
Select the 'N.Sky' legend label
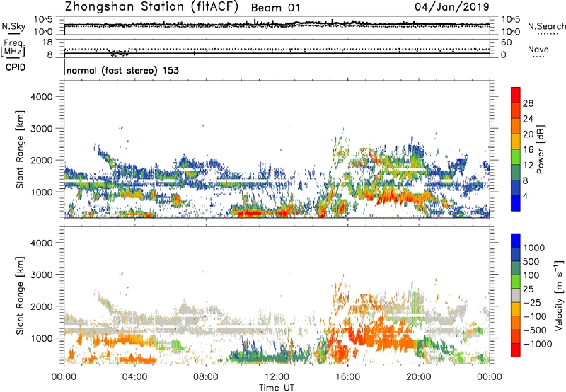pos(13,26)
